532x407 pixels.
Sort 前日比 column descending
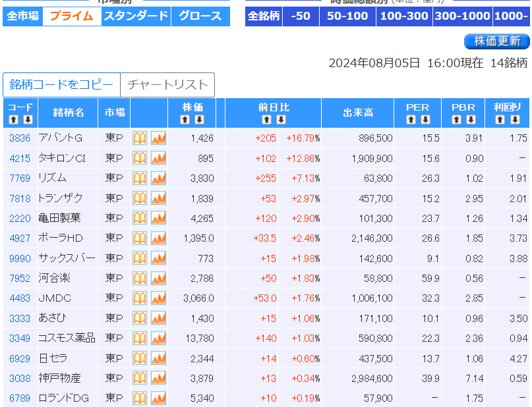(x=281, y=120)
